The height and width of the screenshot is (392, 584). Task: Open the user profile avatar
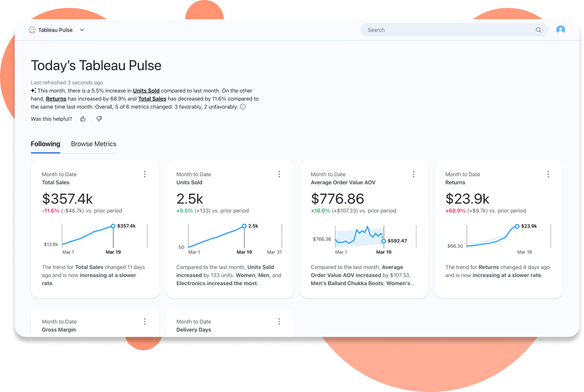(x=560, y=30)
